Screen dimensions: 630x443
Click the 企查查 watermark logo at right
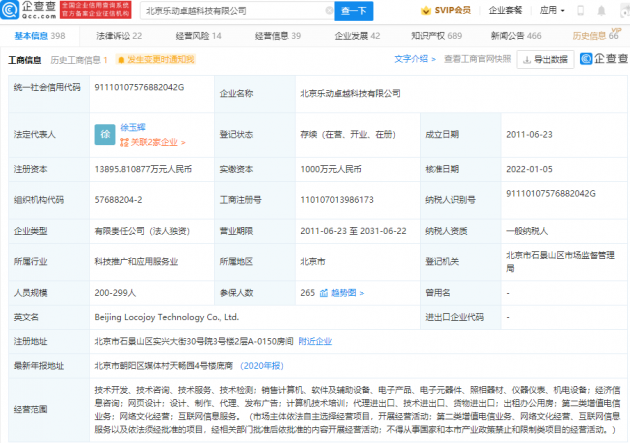(x=604, y=59)
